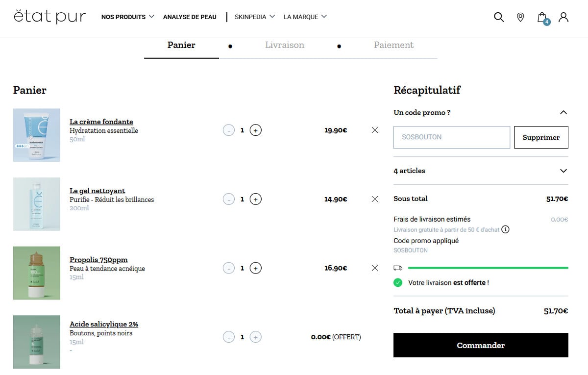The width and height of the screenshot is (588, 375).
Task: Click Supprimer to remove promo code
Action: point(541,137)
